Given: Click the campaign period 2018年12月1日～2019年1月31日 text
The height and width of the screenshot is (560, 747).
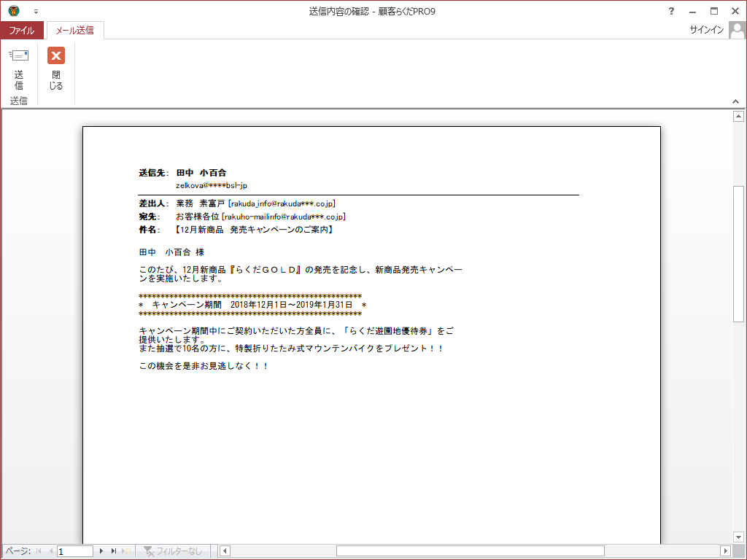Looking at the screenshot, I should pyautogui.click(x=292, y=305).
